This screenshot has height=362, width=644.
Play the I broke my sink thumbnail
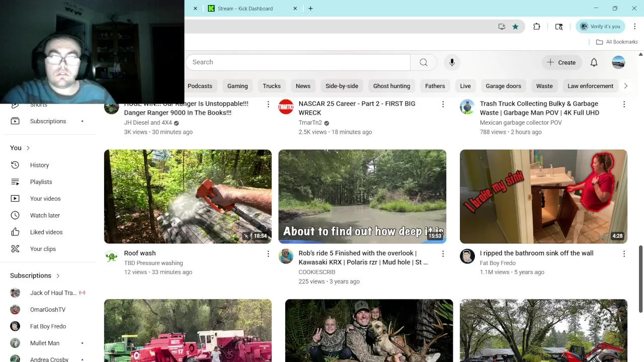tap(543, 197)
